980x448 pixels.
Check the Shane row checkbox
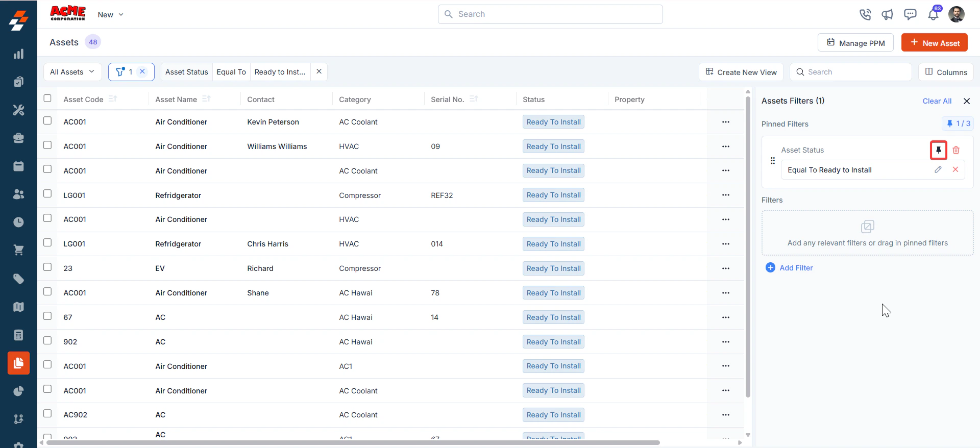click(x=47, y=291)
